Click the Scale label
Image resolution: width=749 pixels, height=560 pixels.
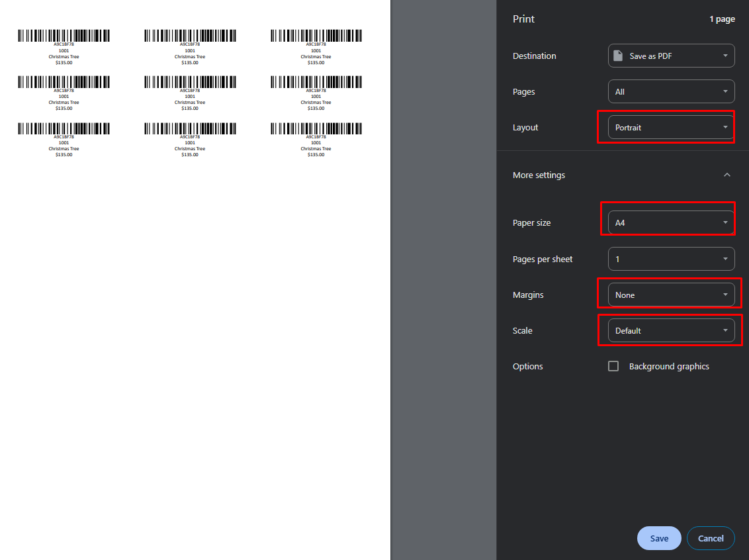click(522, 331)
